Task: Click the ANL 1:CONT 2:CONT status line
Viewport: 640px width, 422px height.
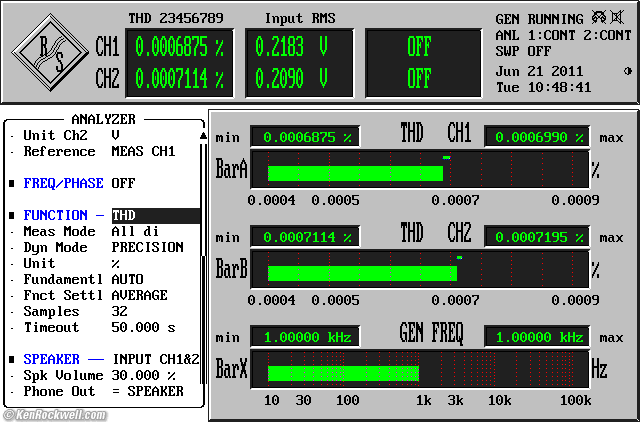Action: coord(564,36)
